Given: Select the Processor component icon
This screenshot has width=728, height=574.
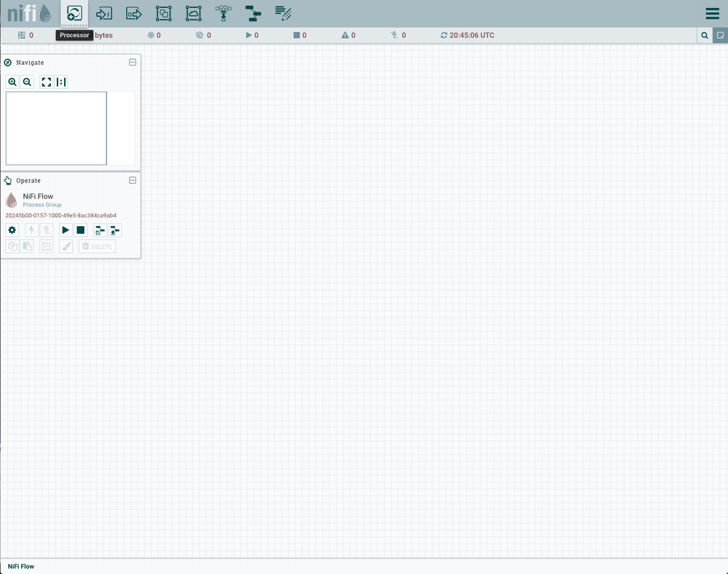Looking at the screenshot, I should point(74,13).
